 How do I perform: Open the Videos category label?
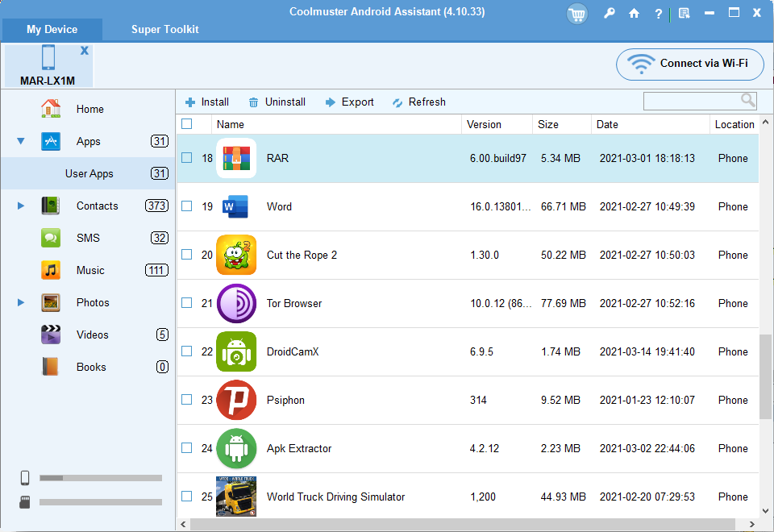[92, 335]
